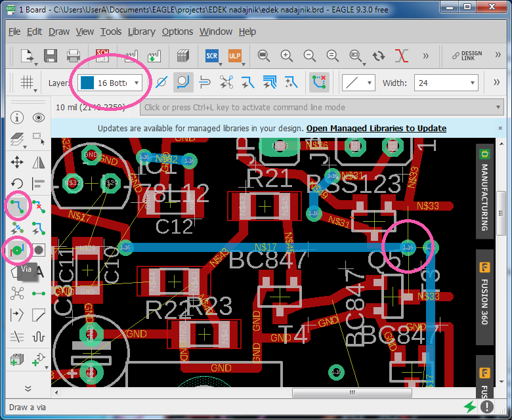The height and width of the screenshot is (420, 512).
Task: Open the Library menu
Action: coord(141,31)
